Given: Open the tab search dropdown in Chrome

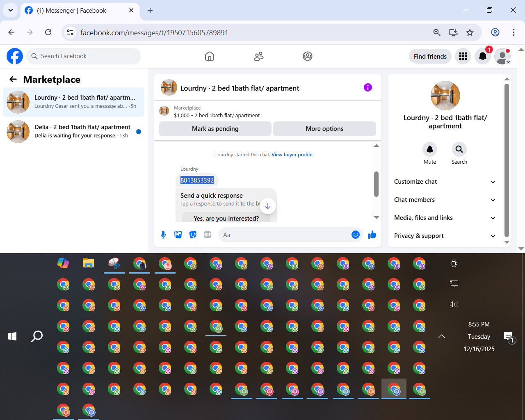Looking at the screenshot, I should [11, 10].
